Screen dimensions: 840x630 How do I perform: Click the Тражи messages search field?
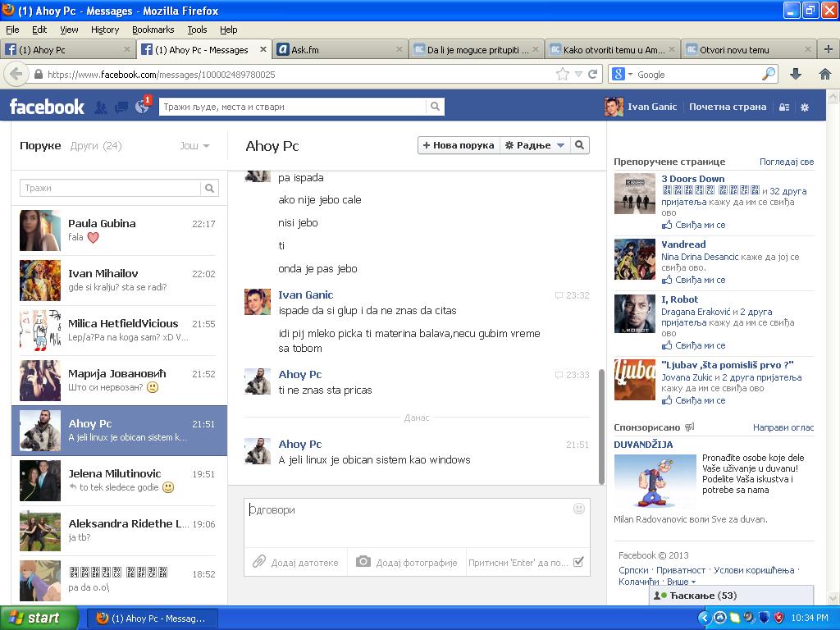111,188
